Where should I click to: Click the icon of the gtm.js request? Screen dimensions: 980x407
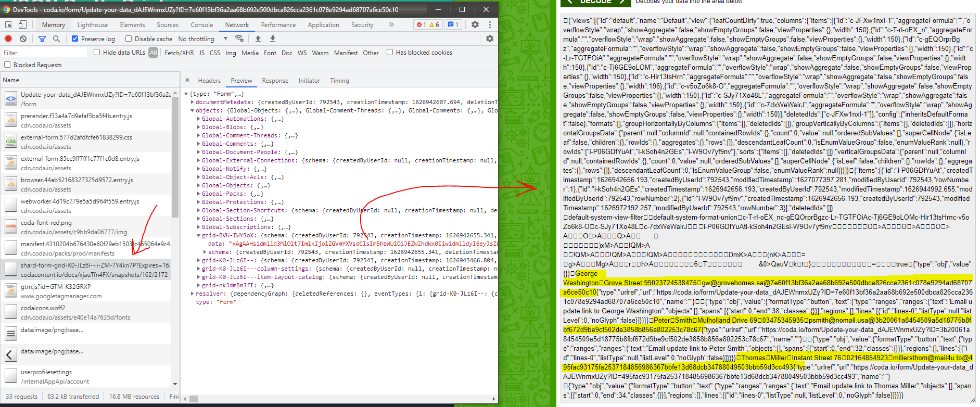point(11,291)
